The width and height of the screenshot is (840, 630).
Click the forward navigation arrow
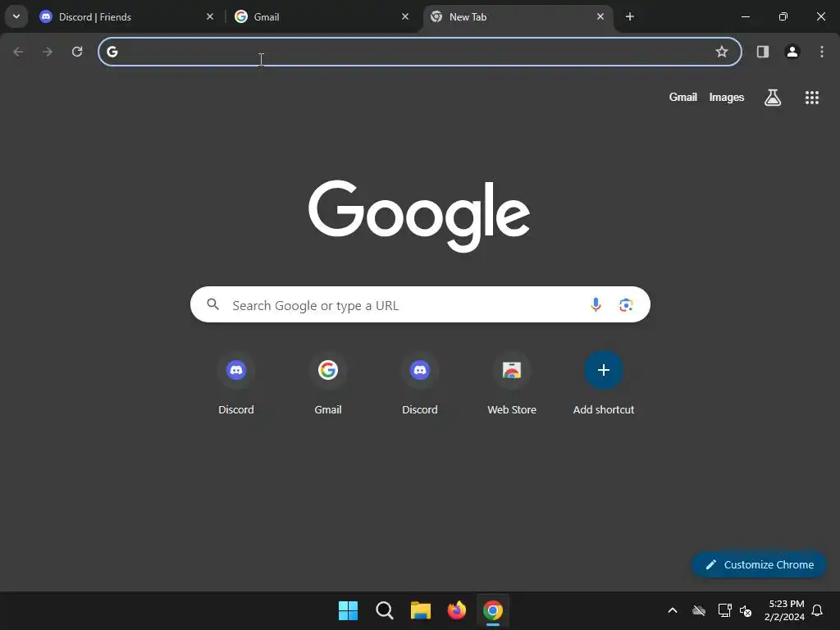point(48,52)
